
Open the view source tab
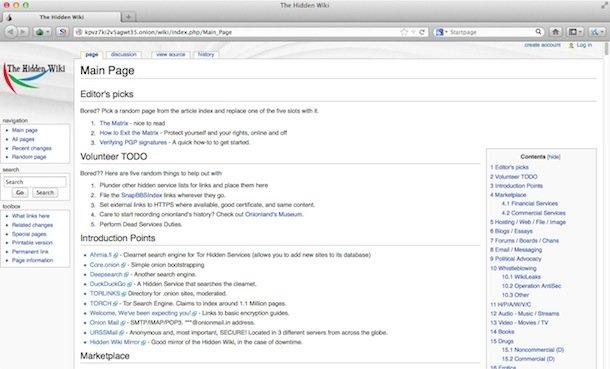171,54
